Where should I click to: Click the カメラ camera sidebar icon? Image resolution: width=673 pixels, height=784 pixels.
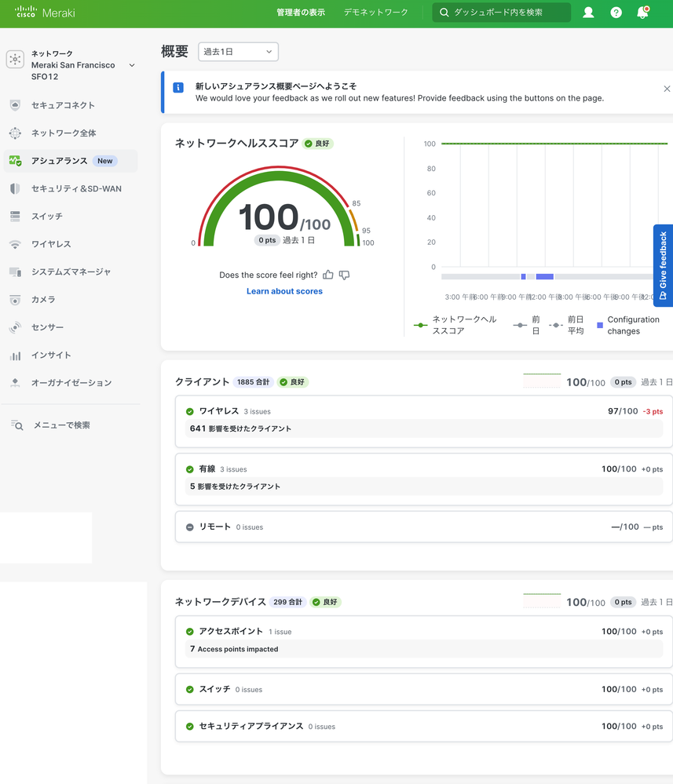coord(15,300)
